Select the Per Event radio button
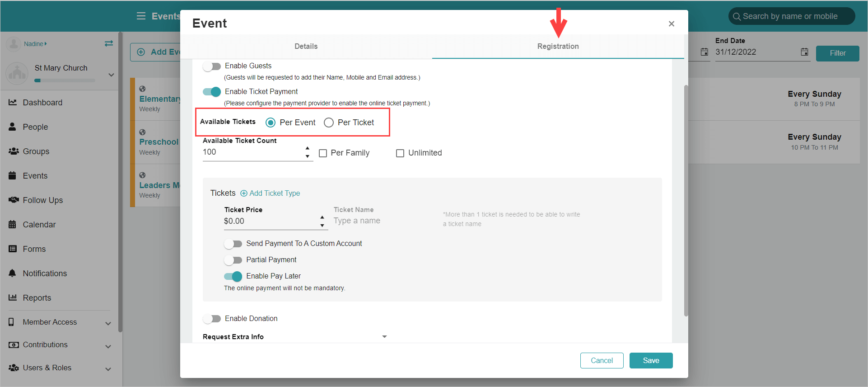This screenshot has height=387, width=868. [271, 123]
